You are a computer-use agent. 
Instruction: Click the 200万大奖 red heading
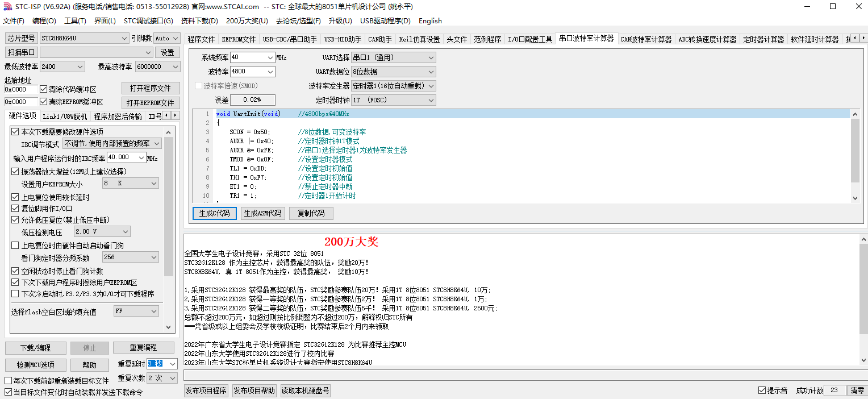(351, 242)
